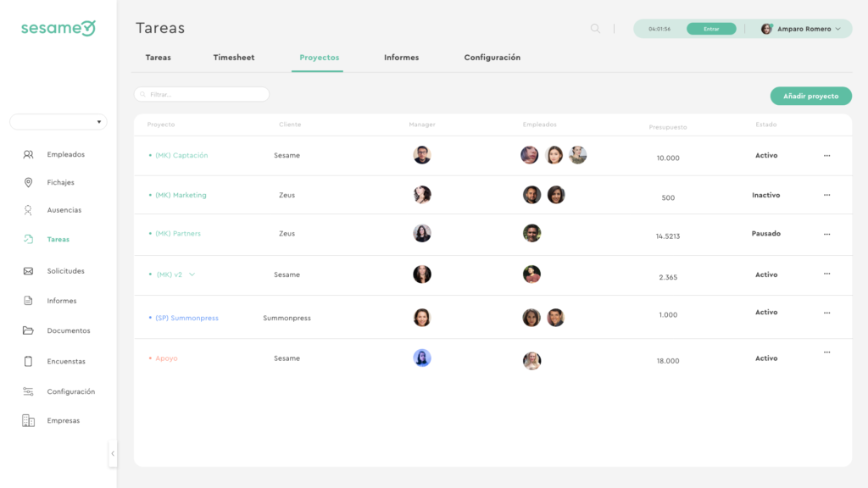Screen dimensions: 868x488
Task: Click the Empresas building icon
Action: (28, 421)
